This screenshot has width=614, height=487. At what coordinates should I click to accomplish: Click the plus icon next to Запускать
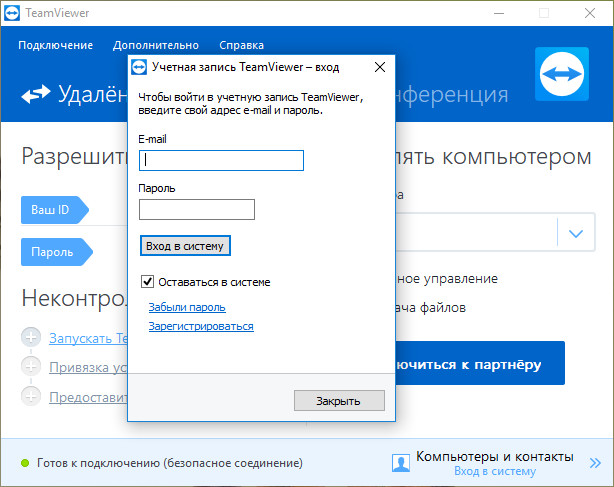[x=31, y=337]
